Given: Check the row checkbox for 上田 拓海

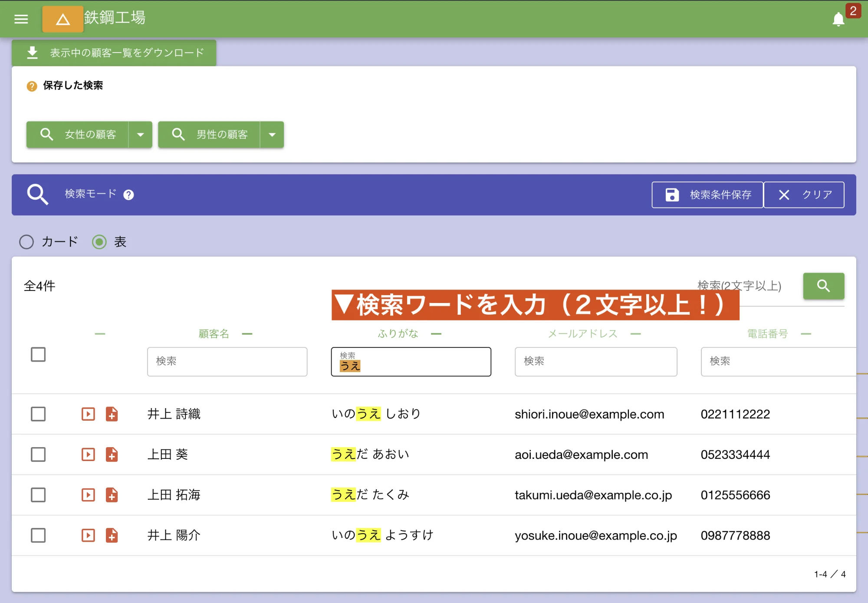Looking at the screenshot, I should point(38,495).
